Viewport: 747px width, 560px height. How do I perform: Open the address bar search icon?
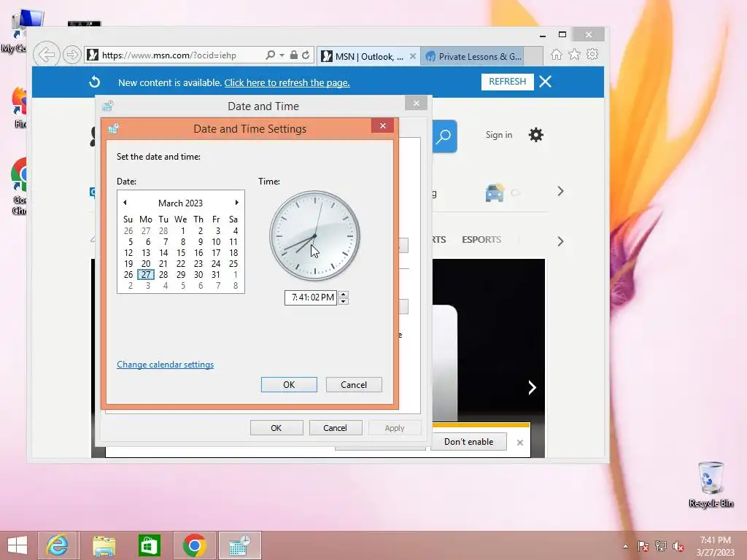point(270,55)
